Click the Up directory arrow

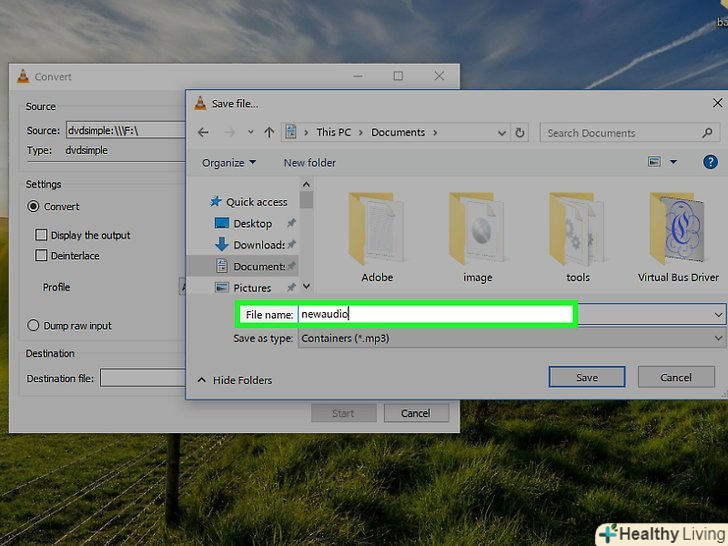pos(269,132)
